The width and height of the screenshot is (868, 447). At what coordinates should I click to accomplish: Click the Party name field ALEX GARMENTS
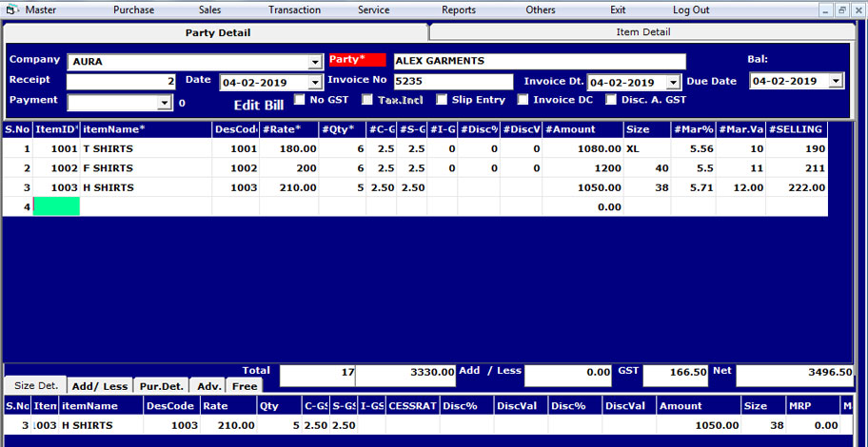click(540, 62)
